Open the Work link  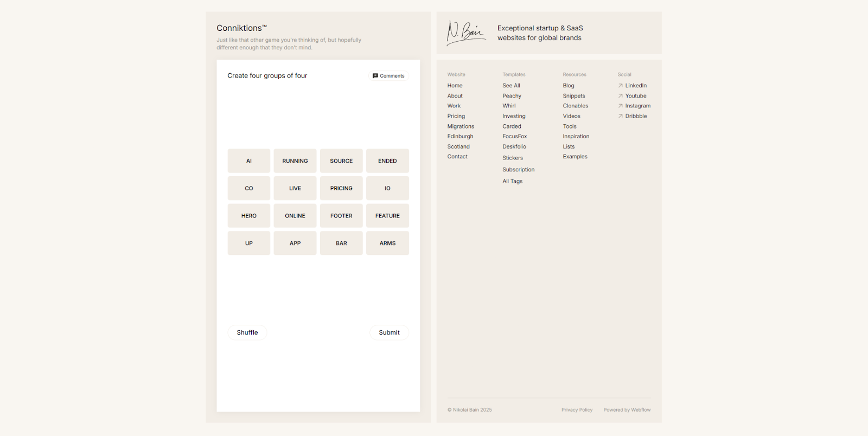point(454,106)
